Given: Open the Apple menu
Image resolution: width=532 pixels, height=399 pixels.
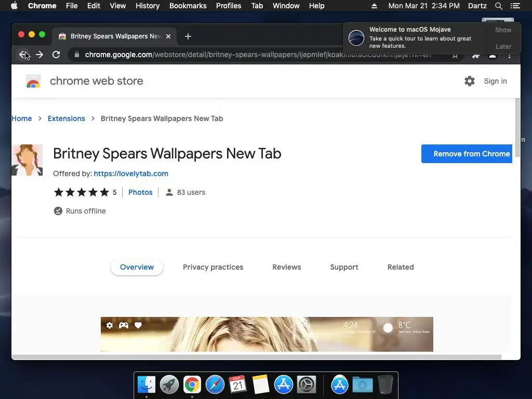Looking at the screenshot, I should (x=14, y=6).
